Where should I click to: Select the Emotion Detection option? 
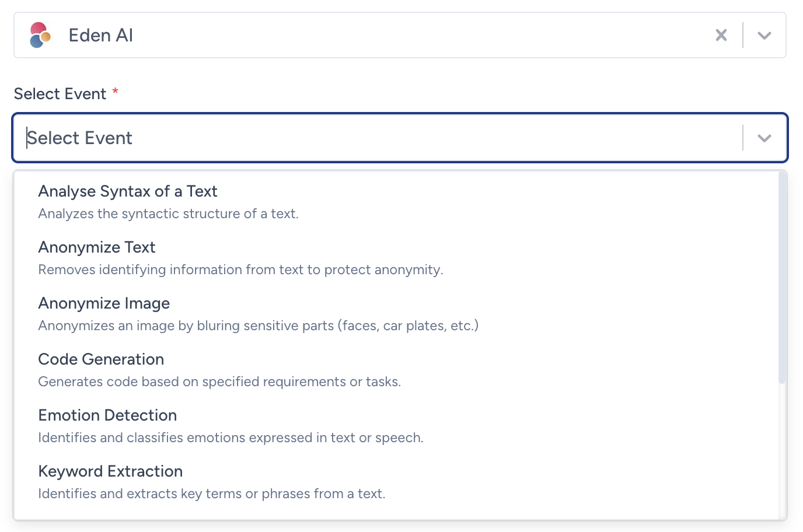point(396,426)
